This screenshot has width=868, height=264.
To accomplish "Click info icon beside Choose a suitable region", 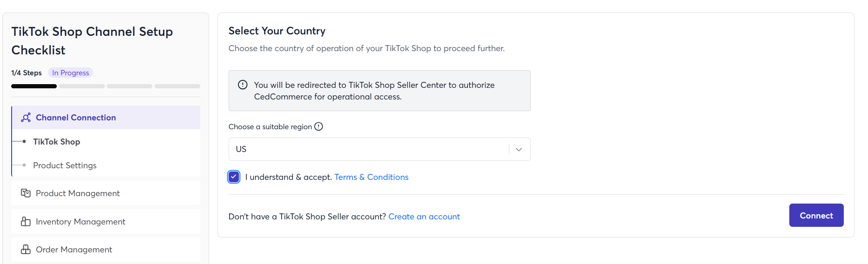I will [319, 126].
